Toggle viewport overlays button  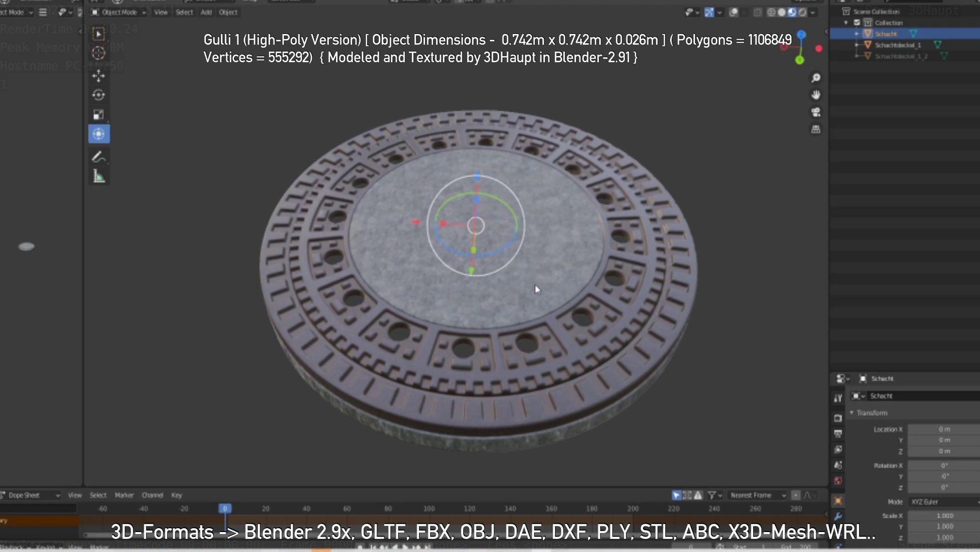point(733,12)
